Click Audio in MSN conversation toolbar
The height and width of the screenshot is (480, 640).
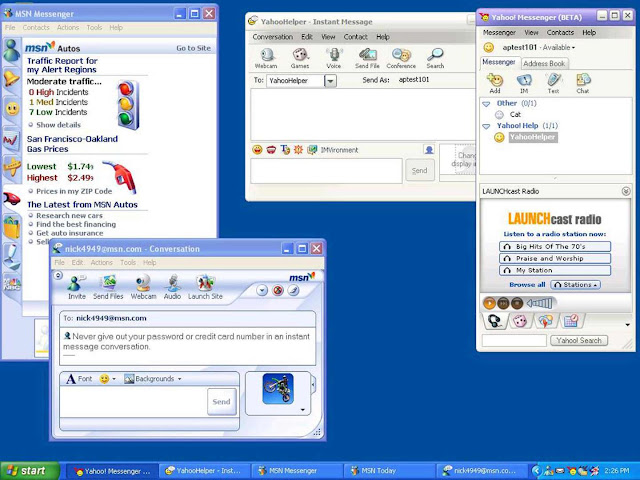click(x=172, y=287)
